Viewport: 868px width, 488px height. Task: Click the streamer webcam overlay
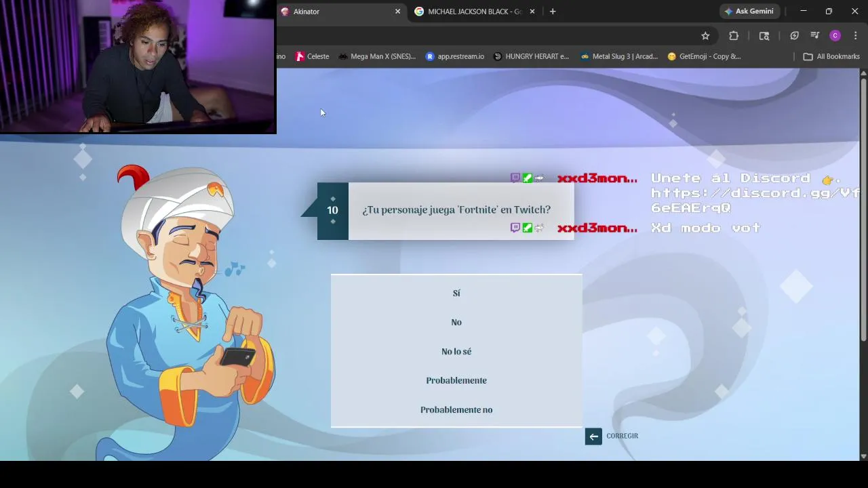pyautogui.click(x=138, y=66)
